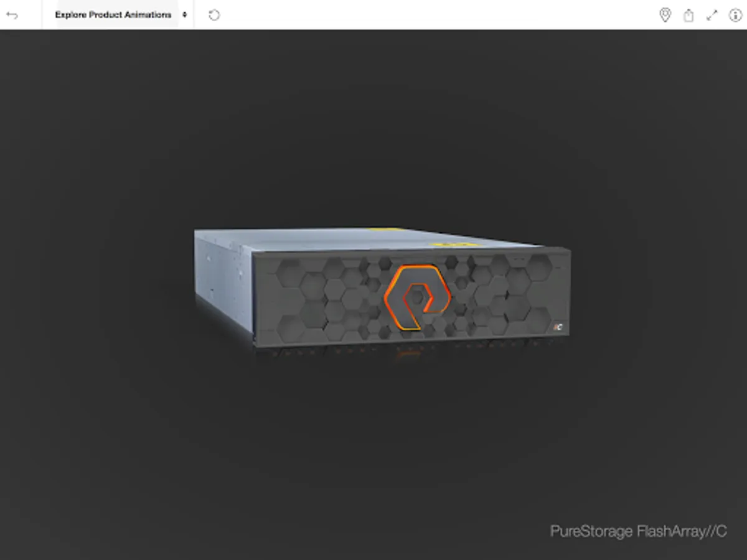Screen dimensions: 747x560
Task: Open the info icon
Action: coord(735,15)
